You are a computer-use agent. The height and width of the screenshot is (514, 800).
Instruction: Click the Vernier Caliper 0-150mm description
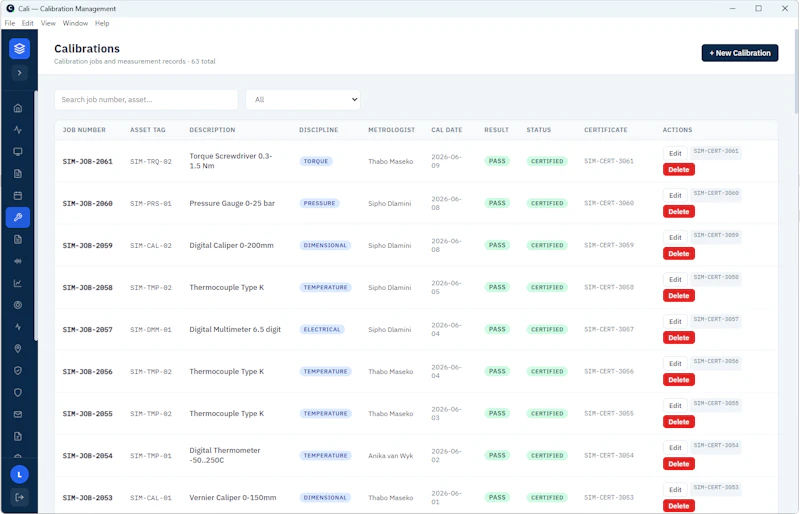pos(233,498)
